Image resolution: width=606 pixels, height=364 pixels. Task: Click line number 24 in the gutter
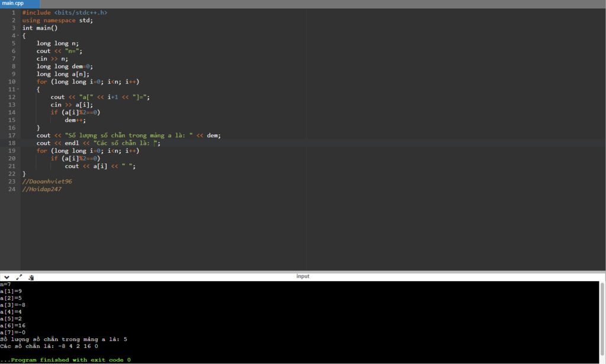[12, 189]
